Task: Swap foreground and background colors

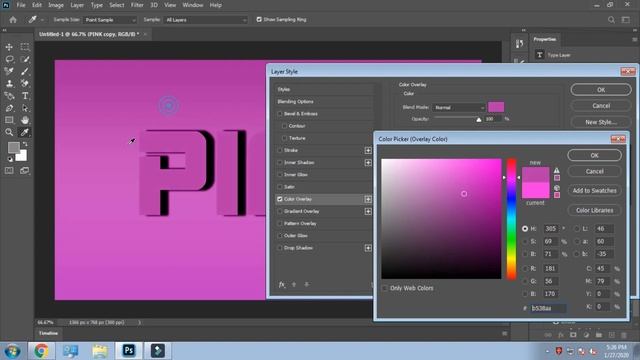Action: 25,144
